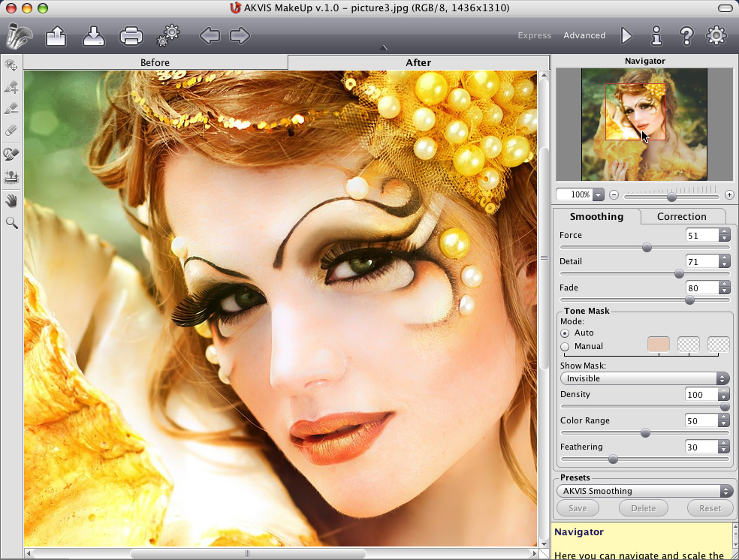Select Auto tone mask mode
The height and width of the screenshot is (560, 739).
click(565, 333)
